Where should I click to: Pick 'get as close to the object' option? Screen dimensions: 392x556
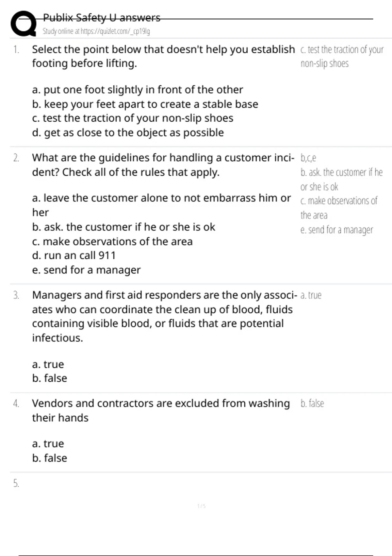(128, 132)
